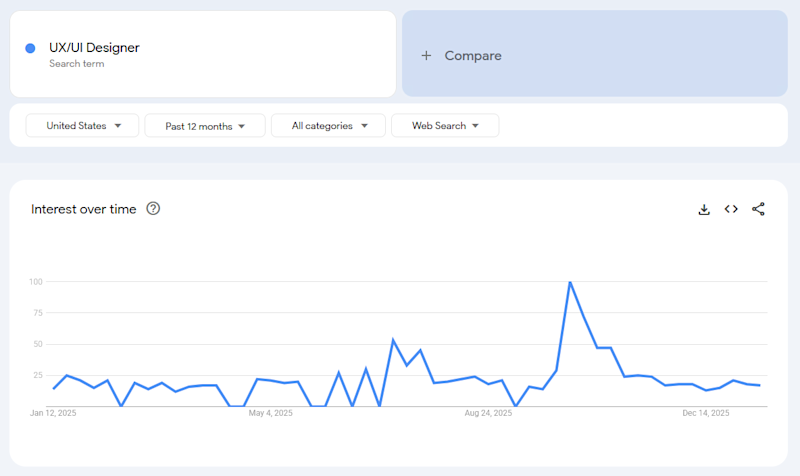Click the Jan 12, 2025 axis label
Image resolution: width=800 pixels, height=476 pixels.
pos(53,413)
